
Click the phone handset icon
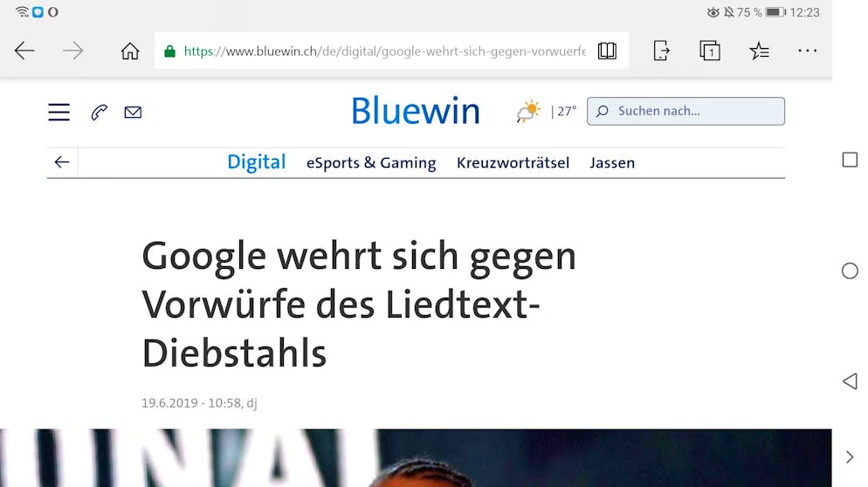(x=99, y=113)
